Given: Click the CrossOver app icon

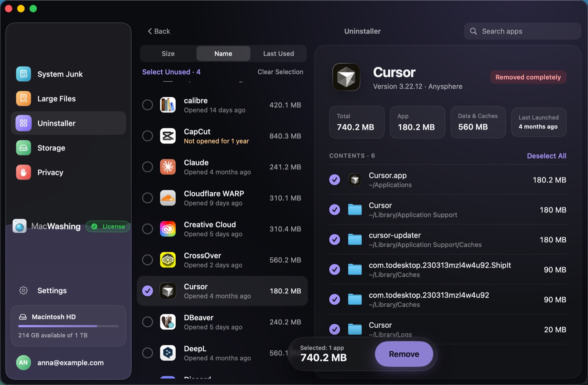Looking at the screenshot, I should click(x=168, y=260).
